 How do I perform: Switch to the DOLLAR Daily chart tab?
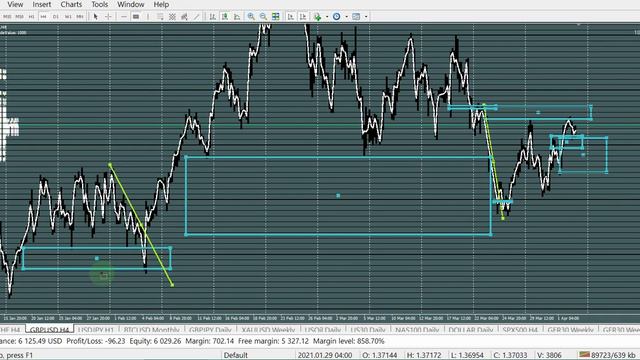471,330
